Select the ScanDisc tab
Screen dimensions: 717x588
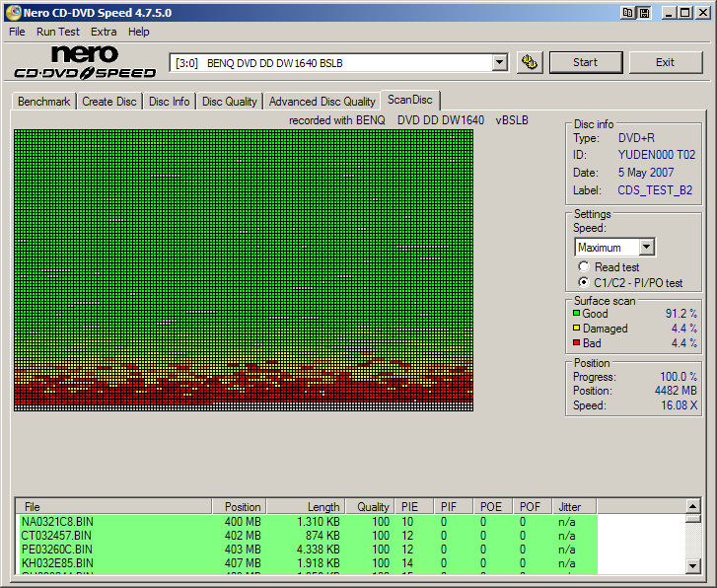410,100
